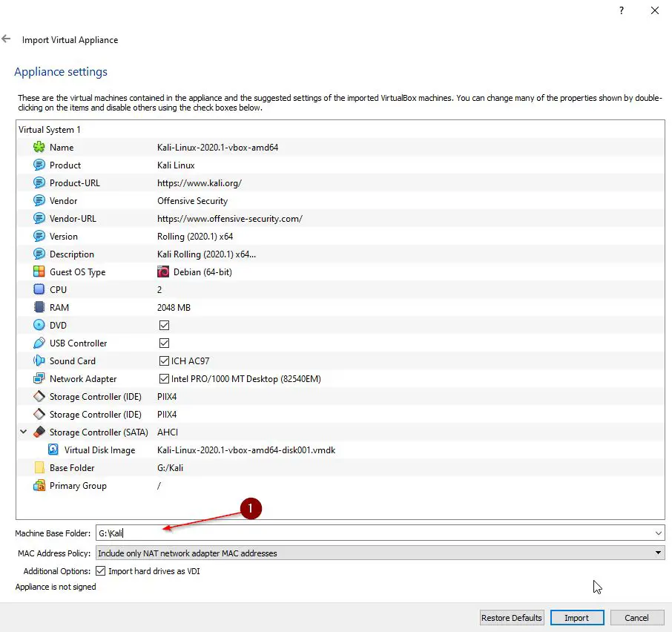The height and width of the screenshot is (632, 672).
Task: Select the AHCI controller type value
Action: [168, 432]
